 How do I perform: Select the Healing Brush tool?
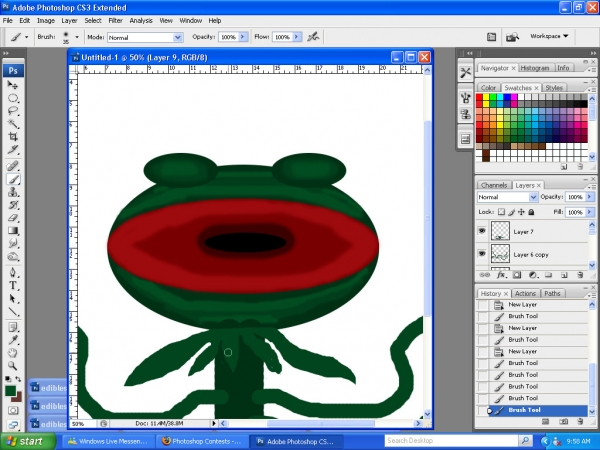pyautogui.click(x=13, y=166)
